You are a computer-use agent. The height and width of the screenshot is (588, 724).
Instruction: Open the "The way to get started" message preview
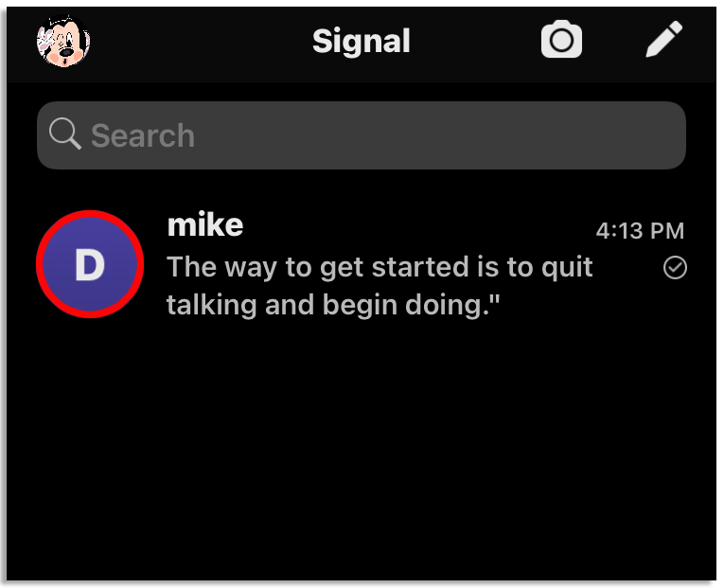coord(380,267)
